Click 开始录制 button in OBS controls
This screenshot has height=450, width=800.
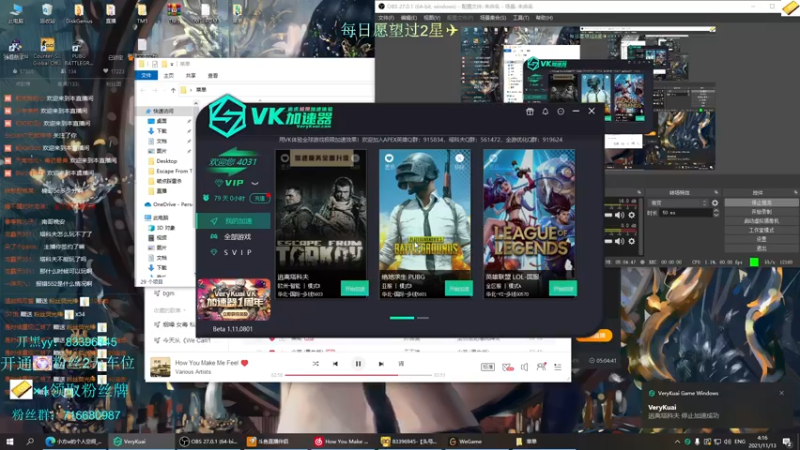click(761, 212)
